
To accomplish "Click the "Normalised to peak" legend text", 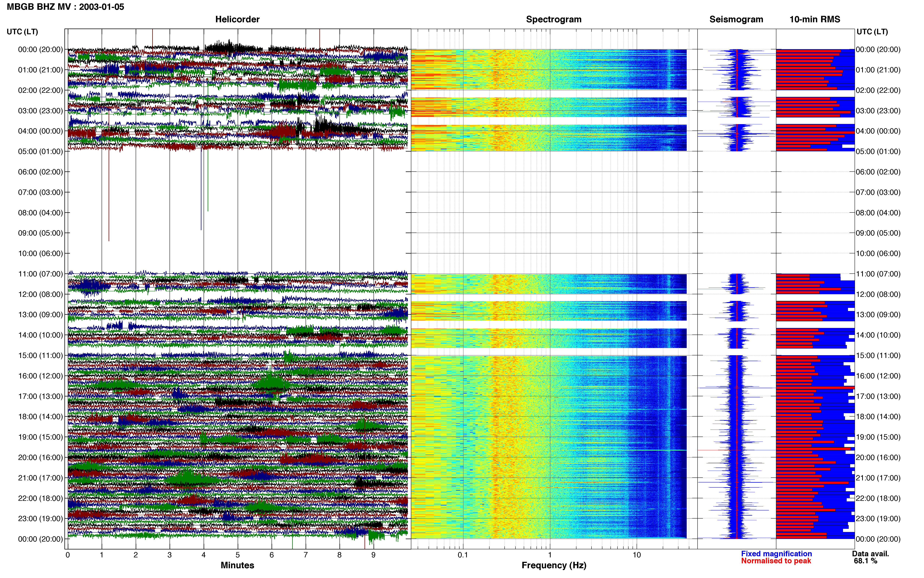I will [776, 561].
